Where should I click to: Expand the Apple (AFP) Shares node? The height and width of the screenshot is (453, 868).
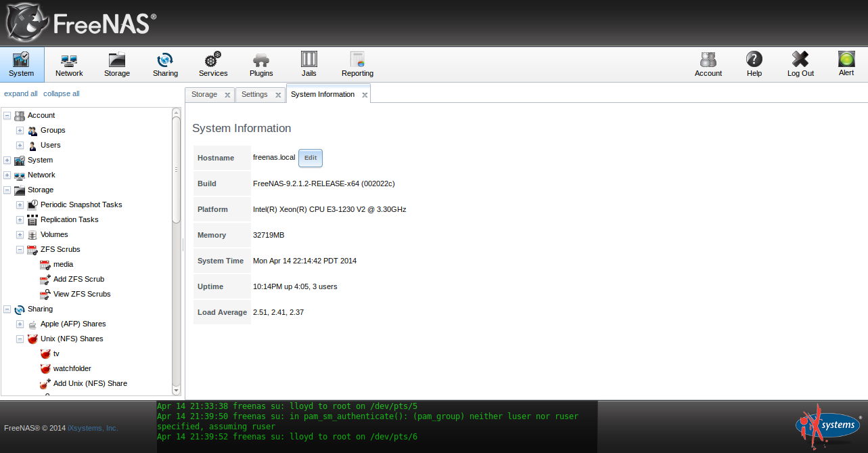pos(20,324)
